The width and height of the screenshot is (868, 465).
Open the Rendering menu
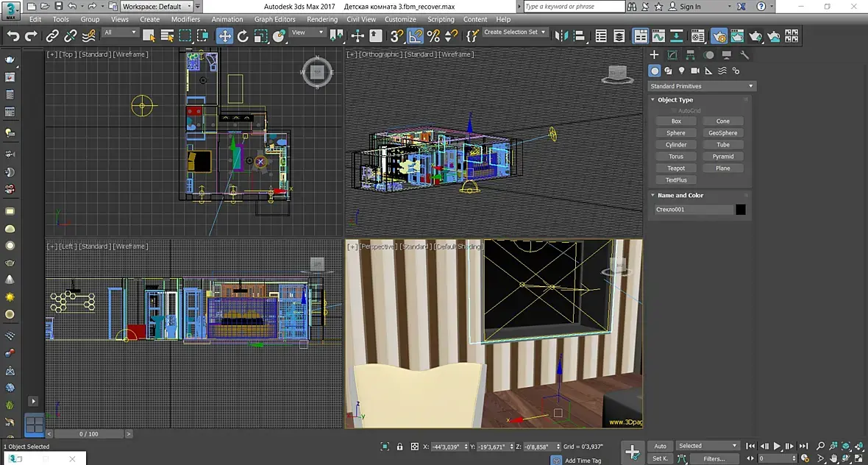click(x=322, y=19)
